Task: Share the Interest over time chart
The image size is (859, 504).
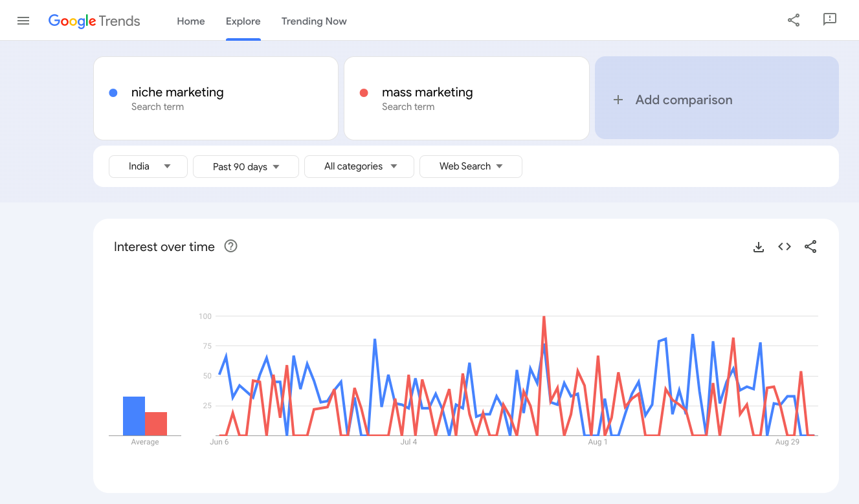Action: coord(810,247)
